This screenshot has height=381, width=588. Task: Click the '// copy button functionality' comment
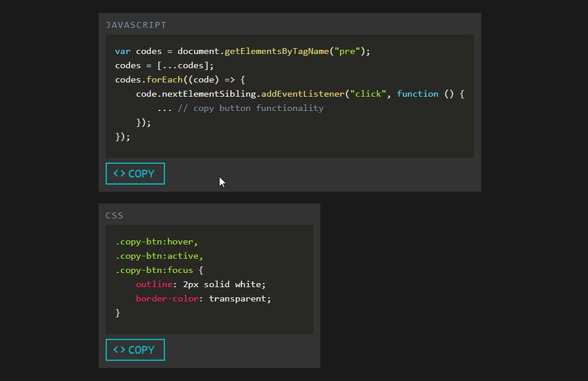point(251,108)
